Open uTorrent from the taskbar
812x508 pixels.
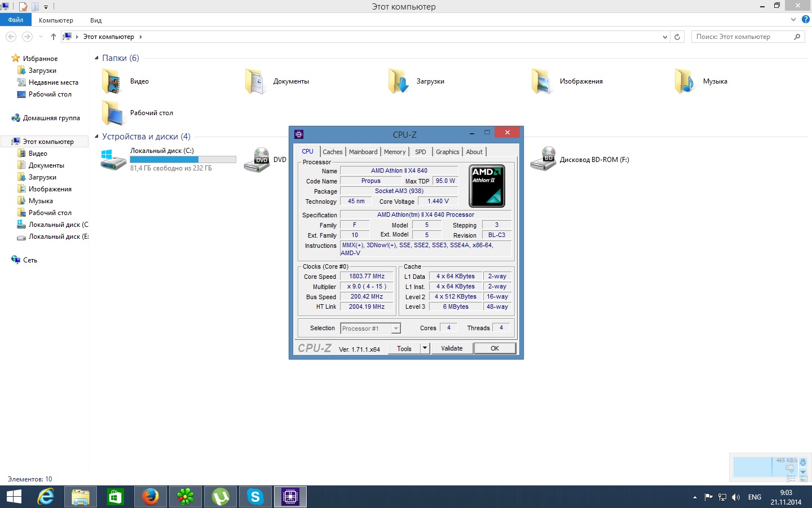(x=220, y=497)
